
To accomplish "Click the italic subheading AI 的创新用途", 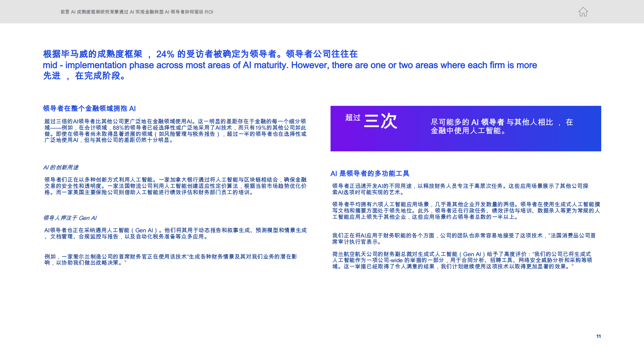I will [61, 167].
